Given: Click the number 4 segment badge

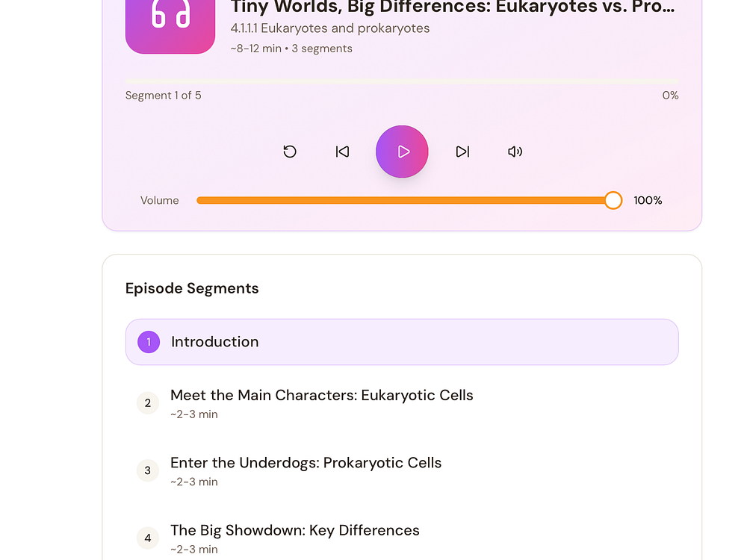Looking at the screenshot, I should click(x=148, y=538).
